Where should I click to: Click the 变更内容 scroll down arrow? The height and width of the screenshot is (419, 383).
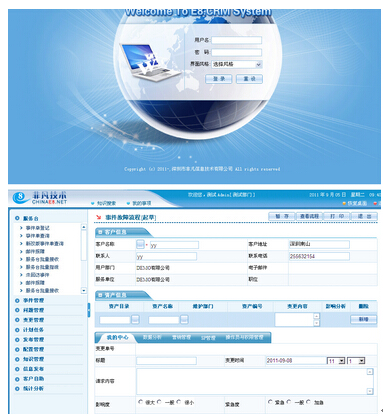click(x=317, y=323)
